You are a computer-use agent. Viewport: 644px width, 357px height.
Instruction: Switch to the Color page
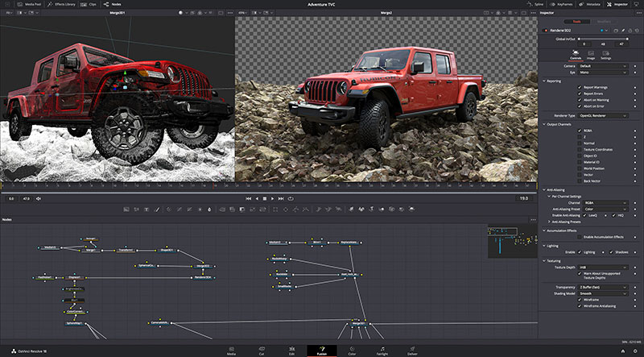352,351
